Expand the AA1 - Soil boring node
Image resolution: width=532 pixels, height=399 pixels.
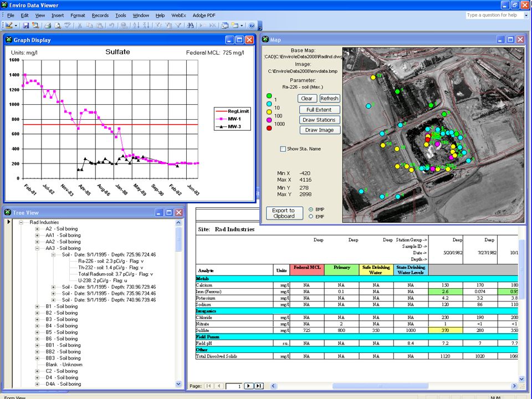[x=37, y=236]
